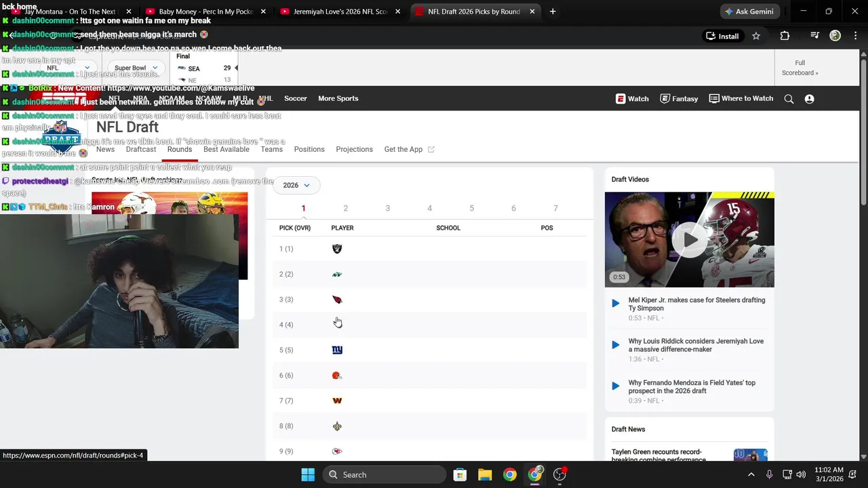
Task: Select round 4 tab
Action: click(429, 208)
